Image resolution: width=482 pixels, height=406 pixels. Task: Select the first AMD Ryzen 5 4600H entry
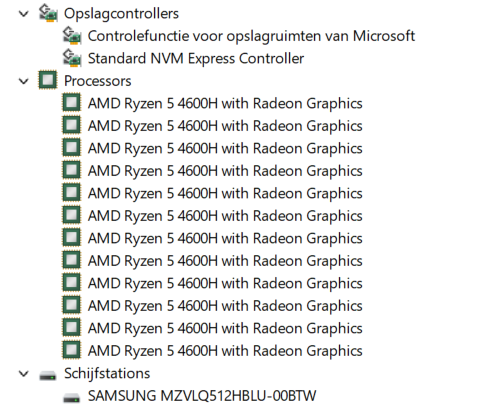coord(225,103)
